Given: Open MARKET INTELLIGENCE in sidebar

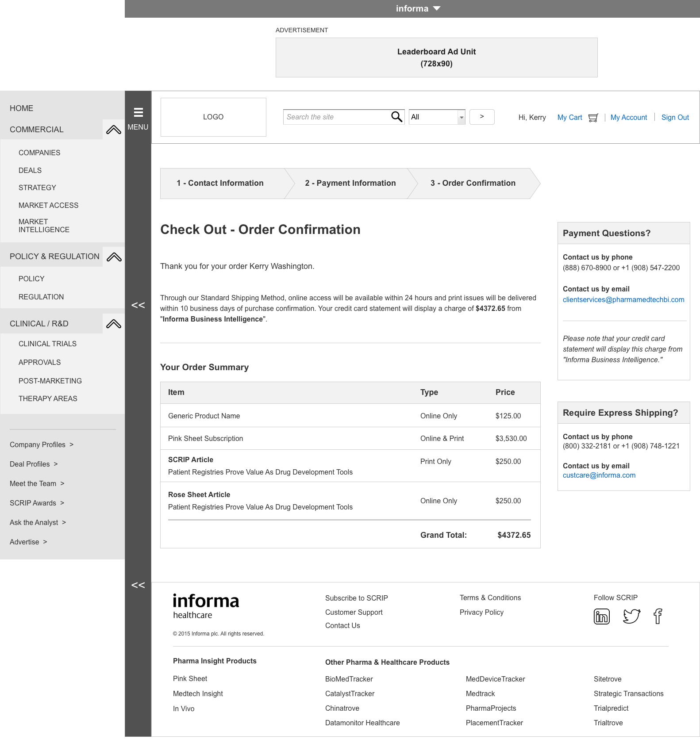Looking at the screenshot, I should [44, 226].
